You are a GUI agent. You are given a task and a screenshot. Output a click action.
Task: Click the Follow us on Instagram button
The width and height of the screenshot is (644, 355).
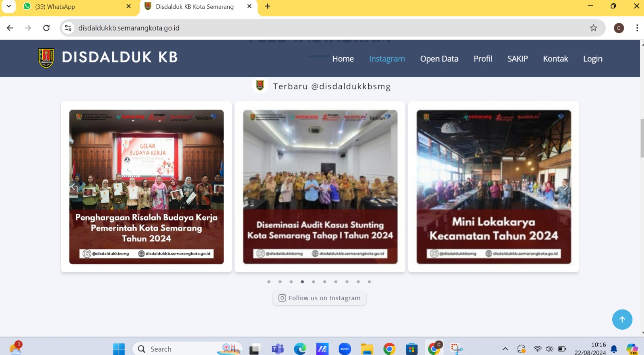(320, 298)
